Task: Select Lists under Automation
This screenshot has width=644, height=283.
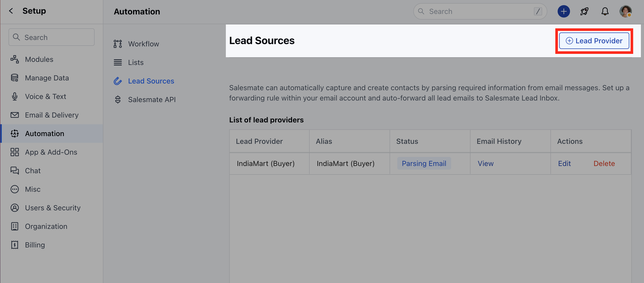Action: [136, 62]
